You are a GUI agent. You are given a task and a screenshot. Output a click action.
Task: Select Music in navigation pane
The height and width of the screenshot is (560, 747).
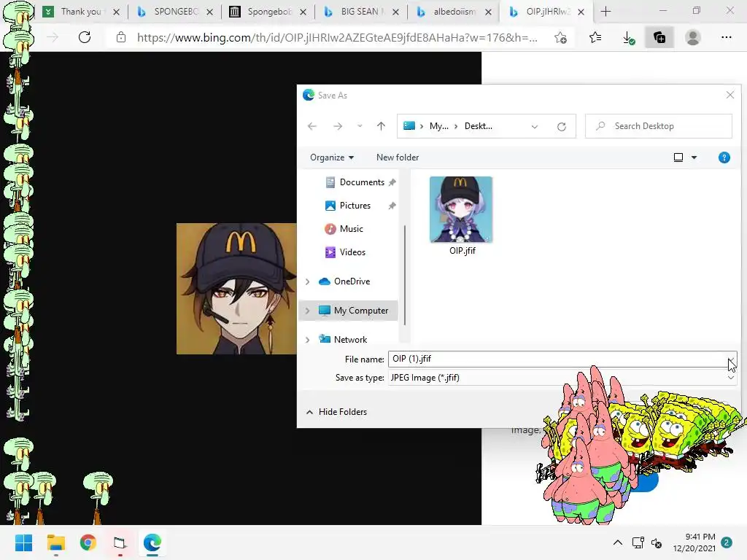[x=344, y=229]
